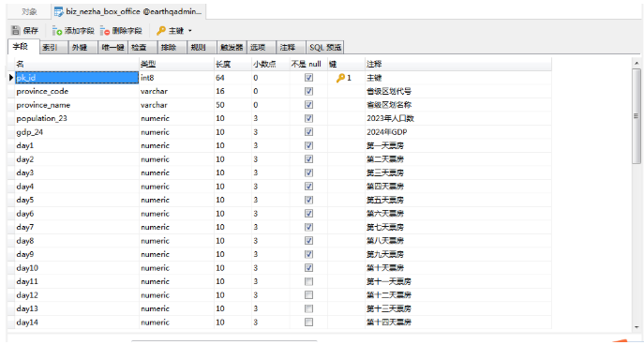Screen dimensions: 644x345
Task: Open the 规则 (Rules) tab
Action: point(202,47)
